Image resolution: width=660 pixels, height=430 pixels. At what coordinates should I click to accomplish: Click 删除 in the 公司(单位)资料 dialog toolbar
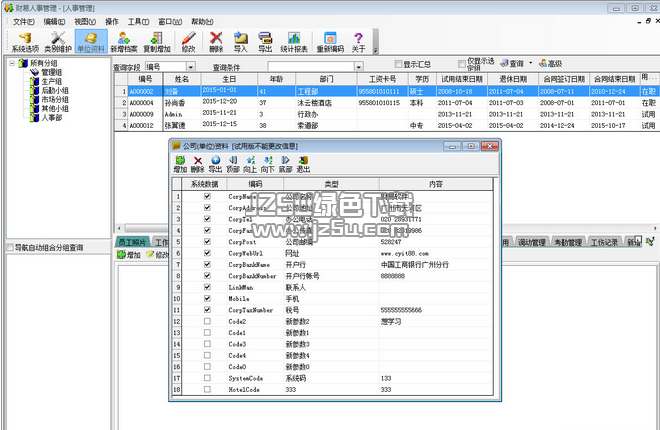(x=197, y=164)
